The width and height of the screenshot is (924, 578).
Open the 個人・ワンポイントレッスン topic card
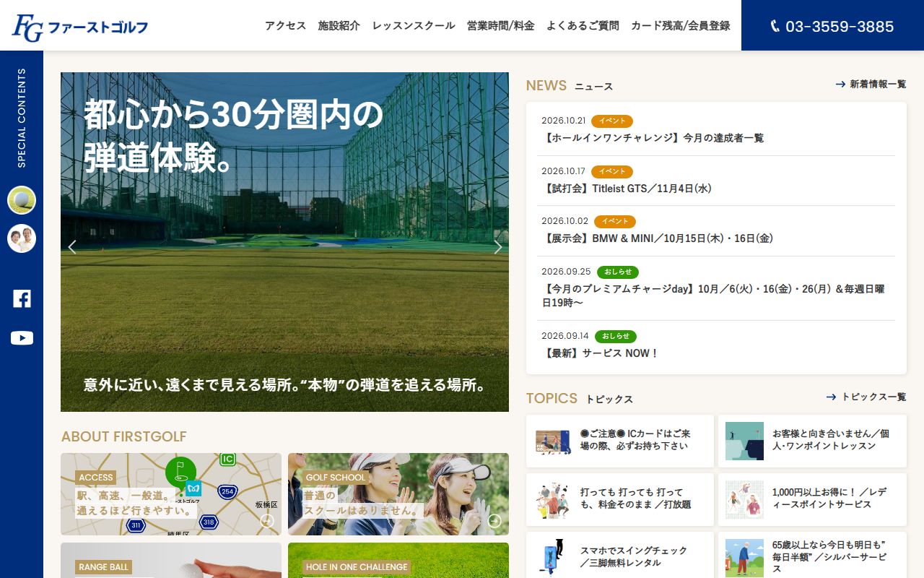tap(812, 441)
